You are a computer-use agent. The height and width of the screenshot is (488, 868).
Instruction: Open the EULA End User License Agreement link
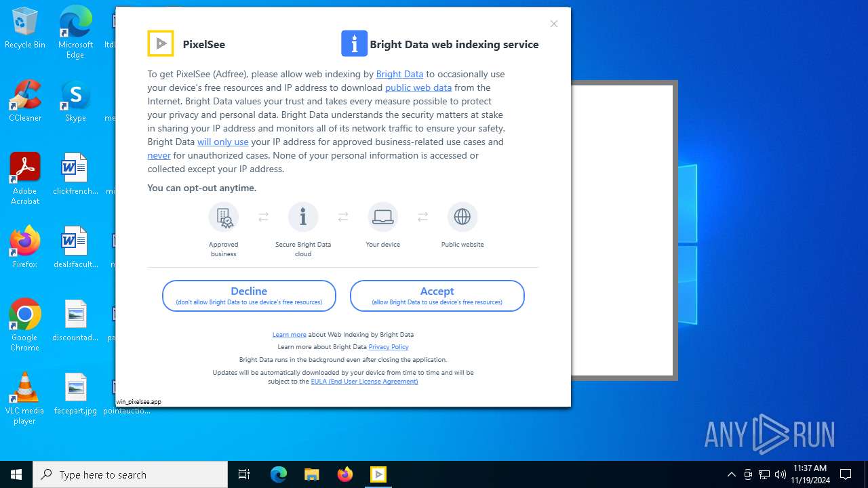364,382
